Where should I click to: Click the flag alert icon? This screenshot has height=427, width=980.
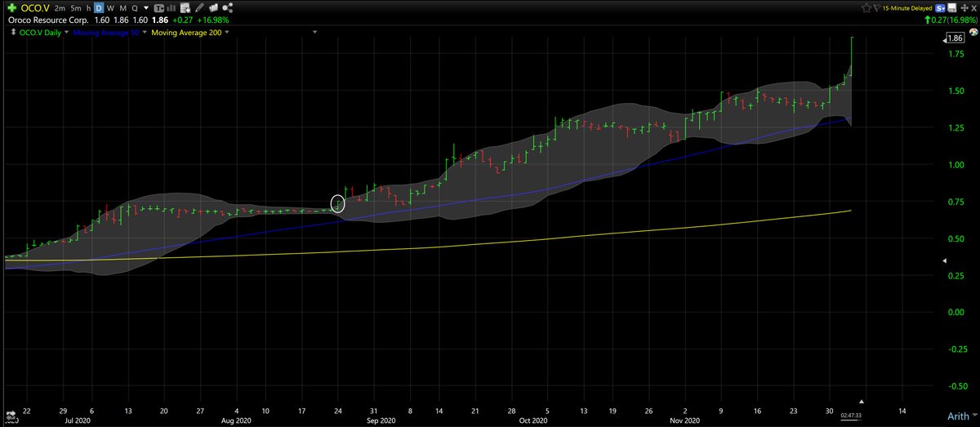pos(877,8)
